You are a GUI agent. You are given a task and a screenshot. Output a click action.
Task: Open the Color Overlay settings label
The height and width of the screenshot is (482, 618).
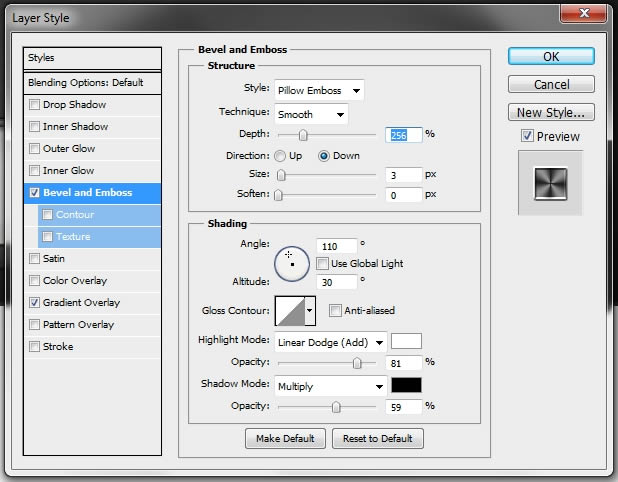[x=75, y=281]
